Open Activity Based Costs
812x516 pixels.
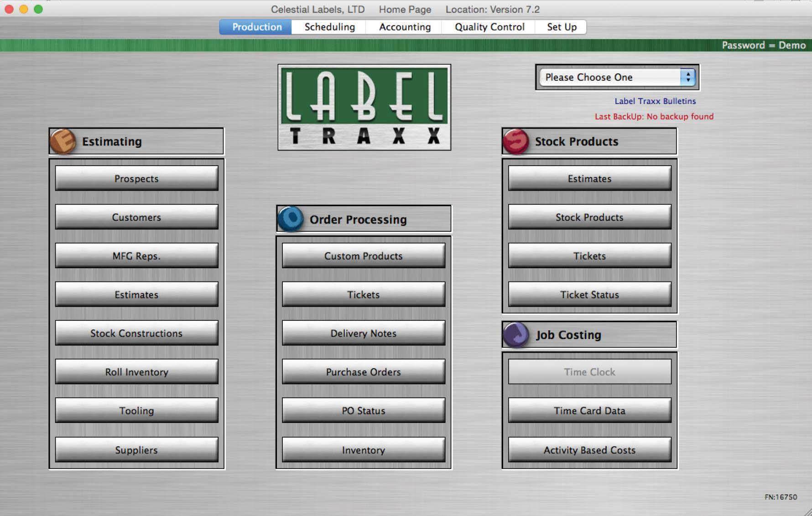[x=589, y=450]
